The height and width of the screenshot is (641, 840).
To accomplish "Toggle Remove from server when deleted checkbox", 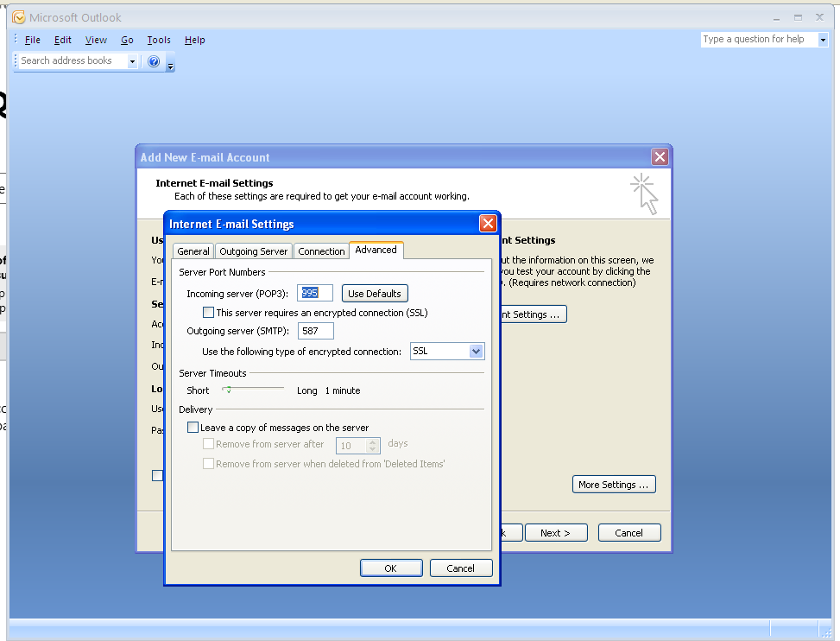I will pos(208,464).
